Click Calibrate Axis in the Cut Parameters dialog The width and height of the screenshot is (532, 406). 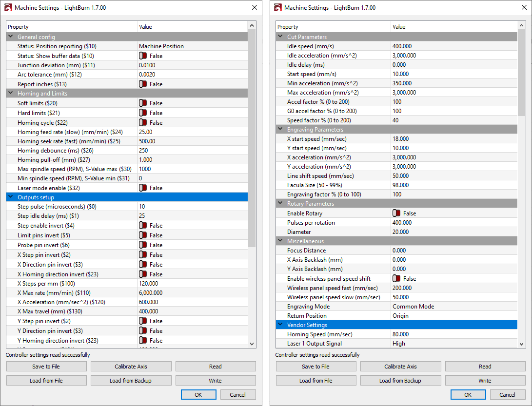tap(400, 367)
